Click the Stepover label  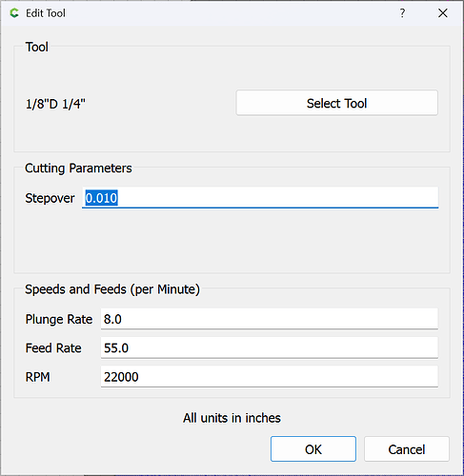tap(50, 198)
